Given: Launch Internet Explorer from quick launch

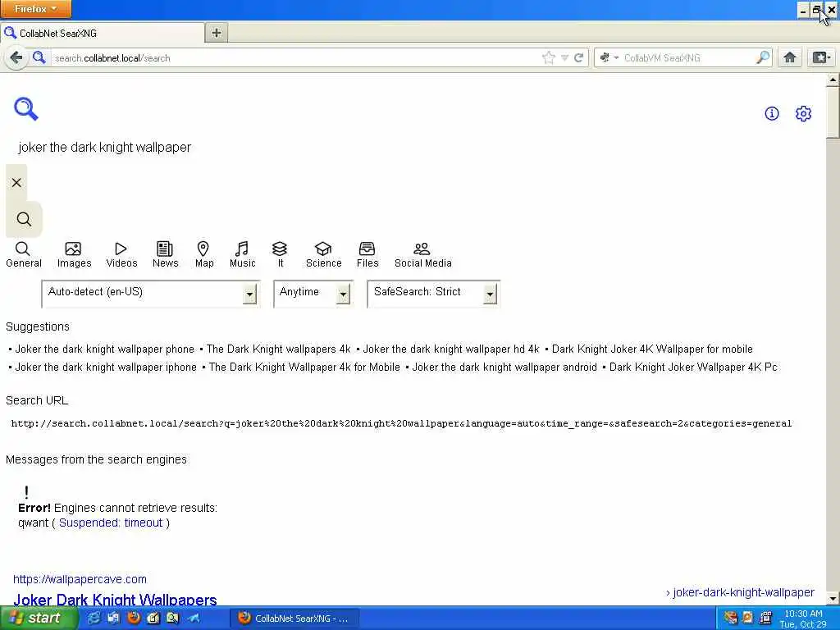Looking at the screenshot, I should coord(94,619).
